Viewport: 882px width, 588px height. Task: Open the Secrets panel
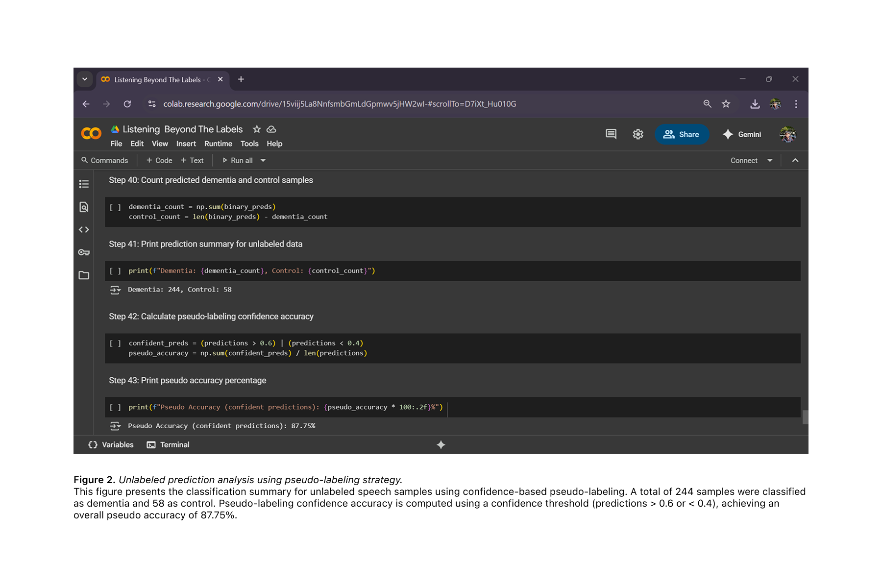coord(84,252)
